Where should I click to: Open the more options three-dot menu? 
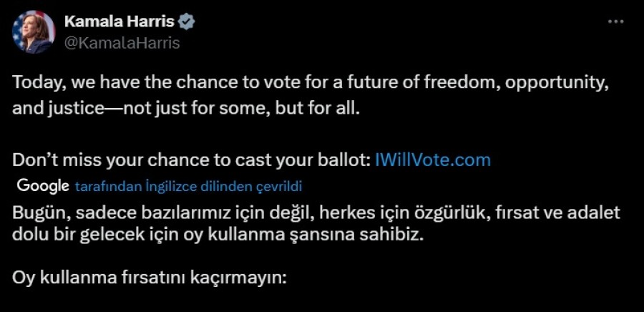point(615,22)
